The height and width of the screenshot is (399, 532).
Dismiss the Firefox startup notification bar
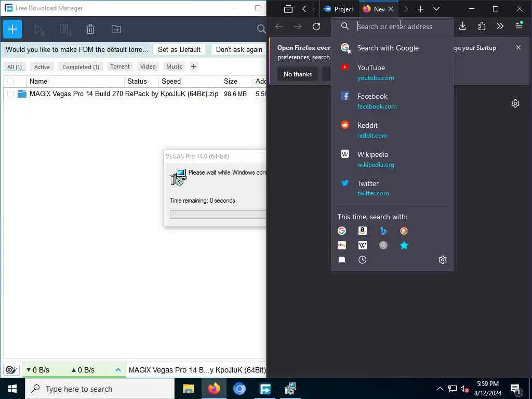tap(518, 47)
